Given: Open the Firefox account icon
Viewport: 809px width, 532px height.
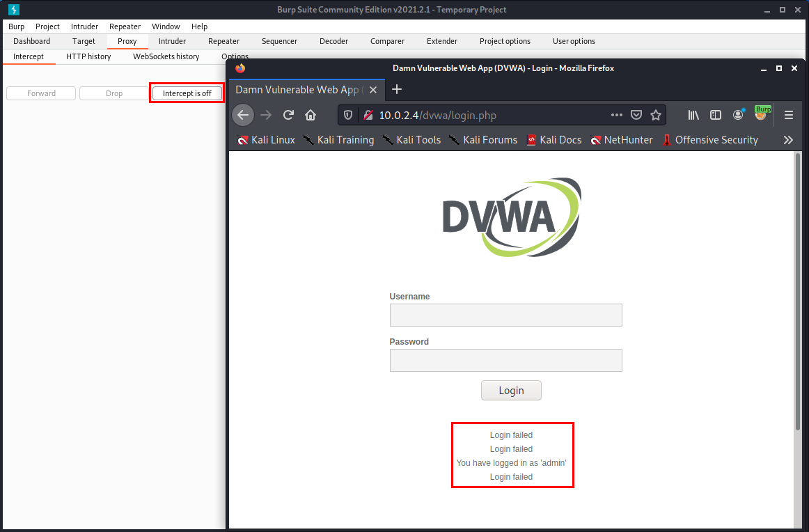Looking at the screenshot, I should click(738, 115).
